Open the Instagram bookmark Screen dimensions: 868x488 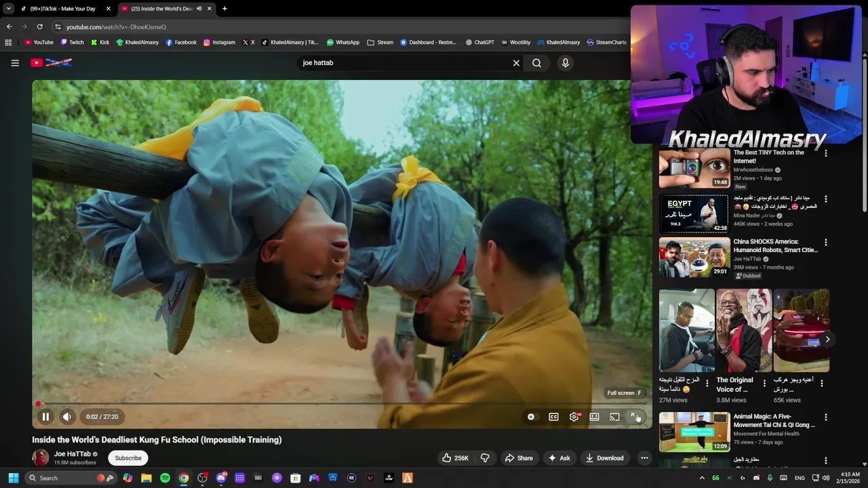(219, 42)
